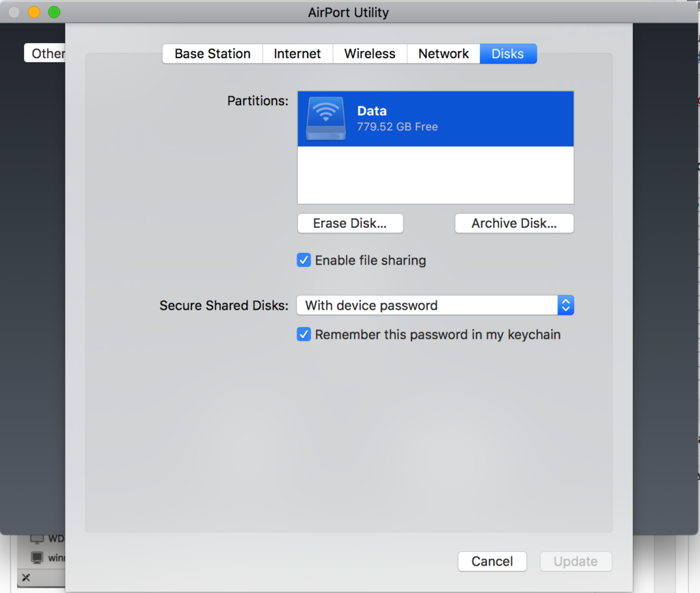Go to the Wireless tab
This screenshot has width=700, height=593.
tap(370, 53)
